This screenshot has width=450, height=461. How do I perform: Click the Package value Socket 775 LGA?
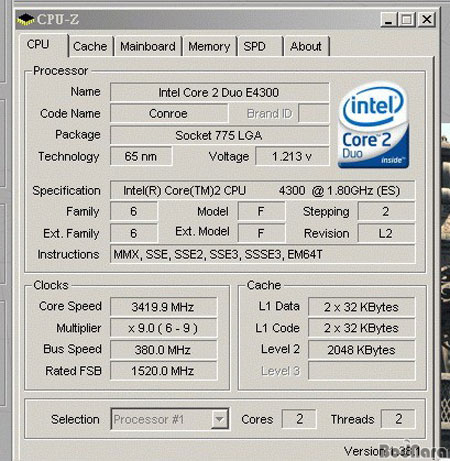(x=219, y=135)
